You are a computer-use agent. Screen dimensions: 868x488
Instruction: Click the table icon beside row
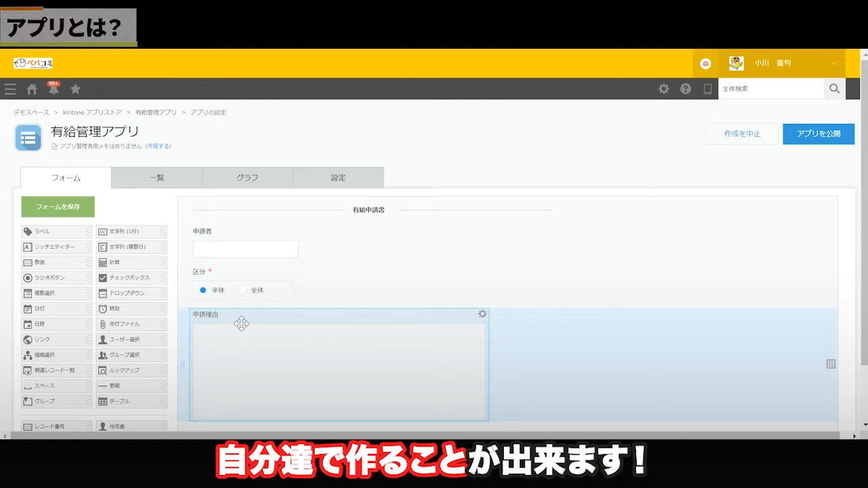pyautogui.click(x=831, y=364)
